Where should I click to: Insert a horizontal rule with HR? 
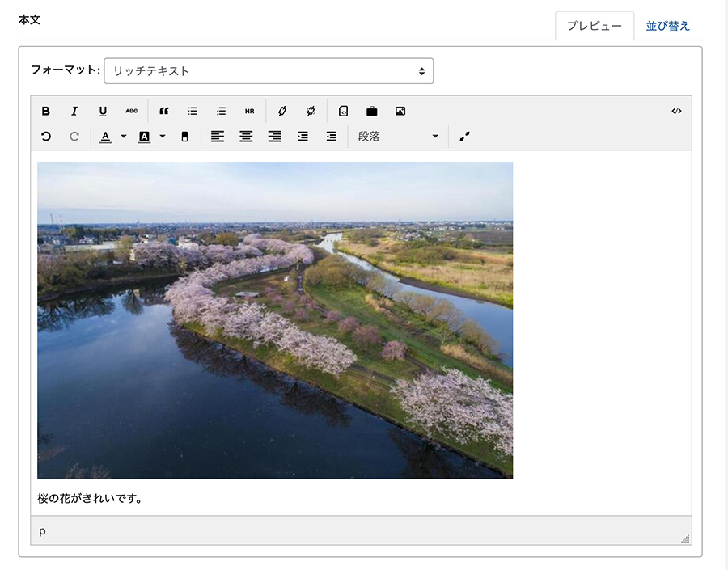(250, 111)
